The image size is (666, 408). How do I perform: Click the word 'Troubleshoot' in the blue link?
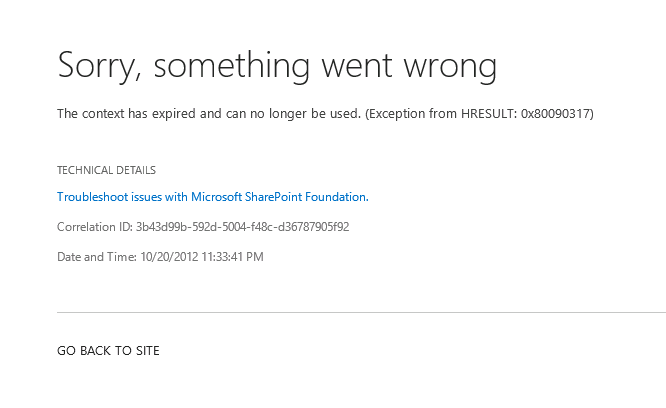pyautogui.click(x=93, y=197)
